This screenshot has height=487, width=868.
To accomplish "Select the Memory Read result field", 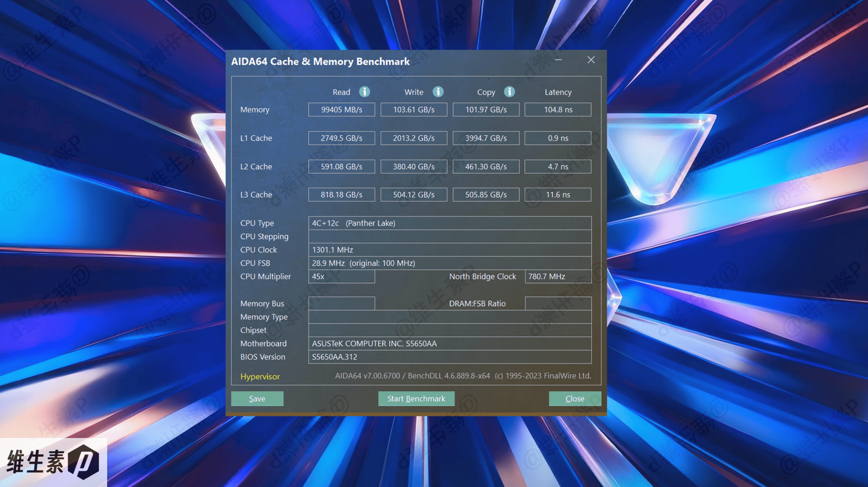I will [341, 110].
